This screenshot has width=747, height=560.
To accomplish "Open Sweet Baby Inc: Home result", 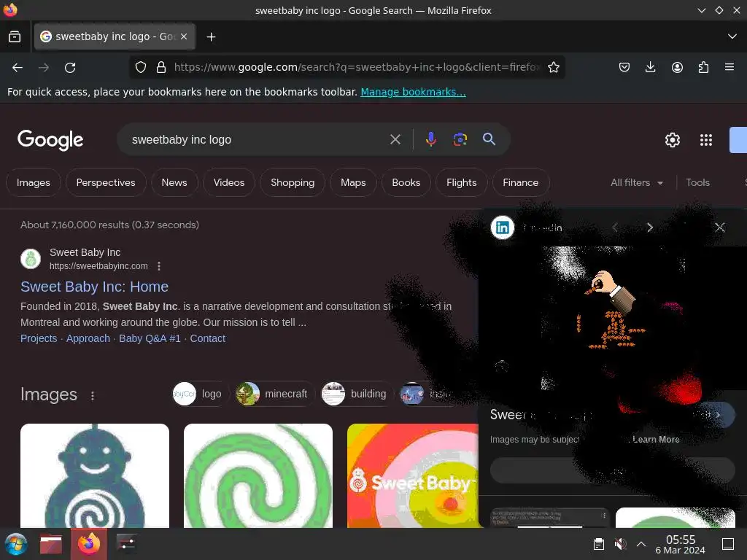I will coord(94,287).
